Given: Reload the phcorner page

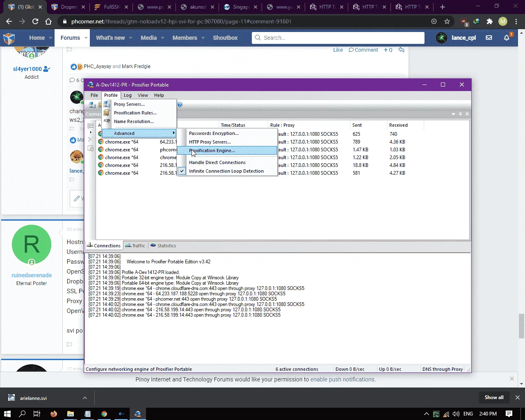Looking at the screenshot, I should [x=35, y=21].
